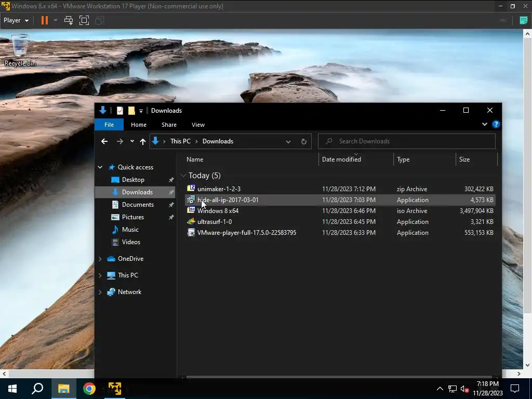The height and width of the screenshot is (399, 532).
Task: Open the taskbar clock and date
Action: tap(488, 389)
